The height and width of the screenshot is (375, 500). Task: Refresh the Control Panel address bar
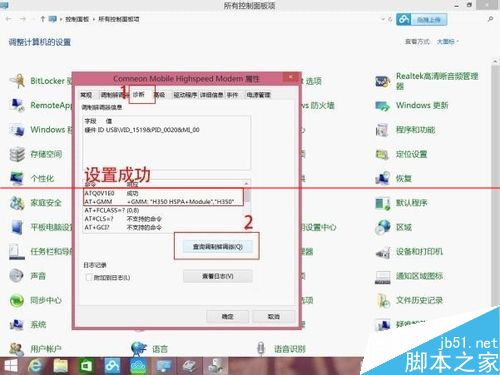pos(390,19)
